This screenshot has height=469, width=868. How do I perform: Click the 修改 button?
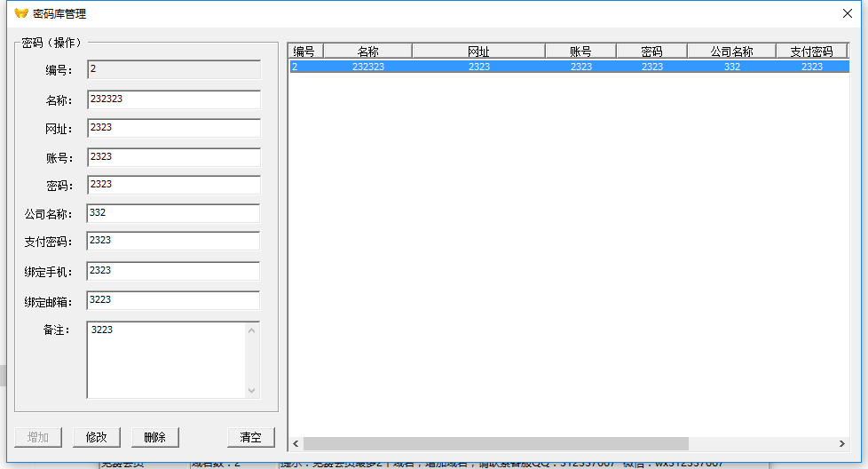click(96, 437)
